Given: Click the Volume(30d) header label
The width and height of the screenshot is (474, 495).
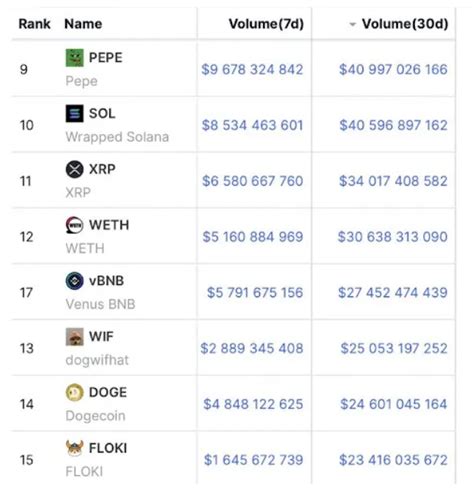Looking at the screenshot, I should tap(405, 24).
